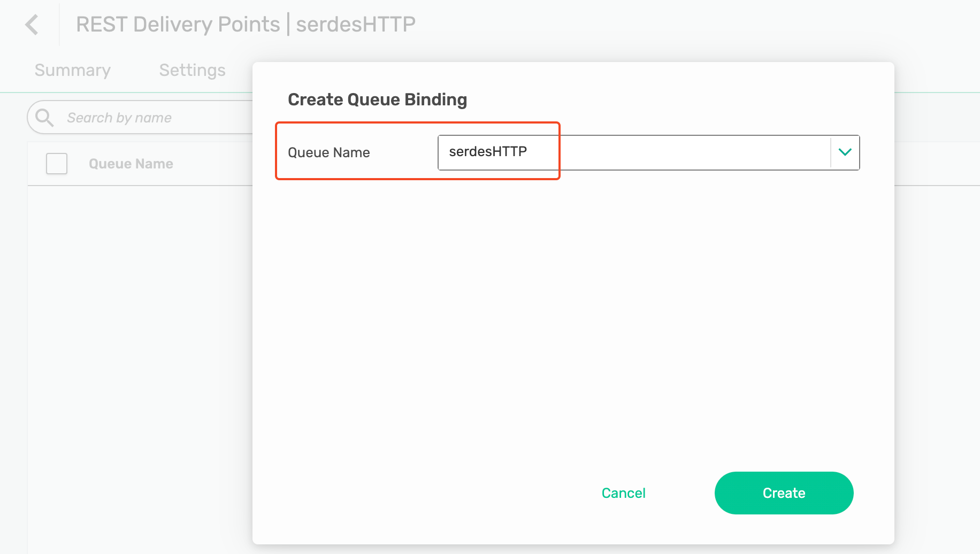Click the search magnifying glass icon
This screenshot has height=554, width=980.
[45, 117]
